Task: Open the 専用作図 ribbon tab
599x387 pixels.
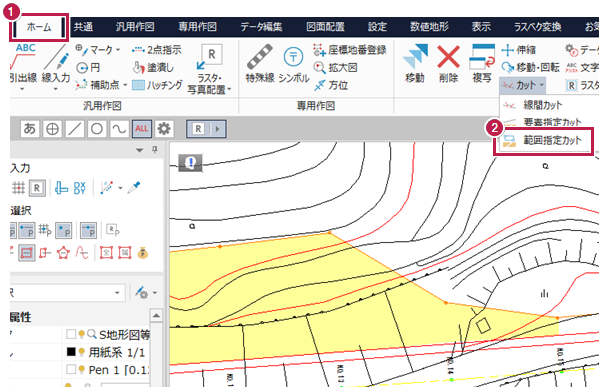Action: pyautogui.click(x=198, y=27)
